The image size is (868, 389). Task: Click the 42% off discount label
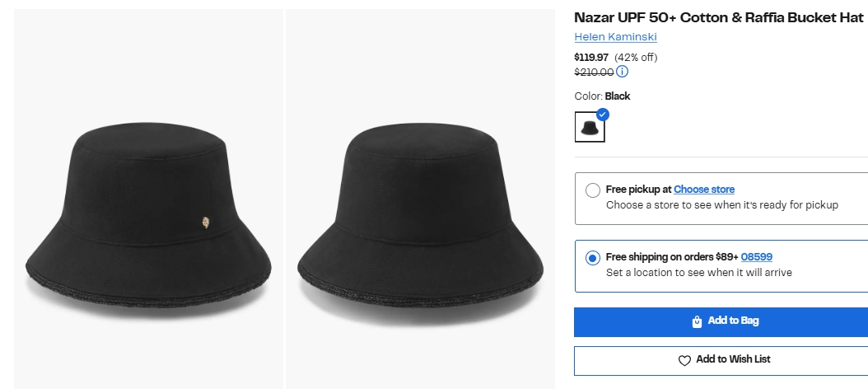coord(636,57)
